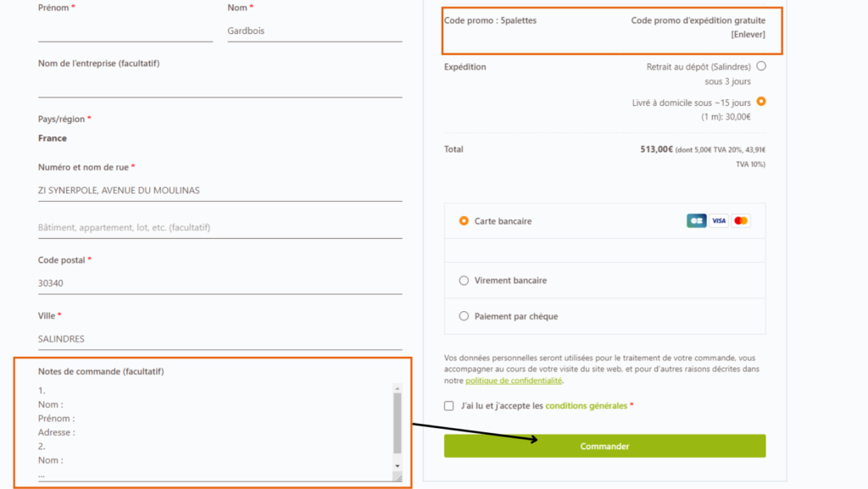Select Livré à domicile shipping option

pyautogui.click(x=760, y=100)
